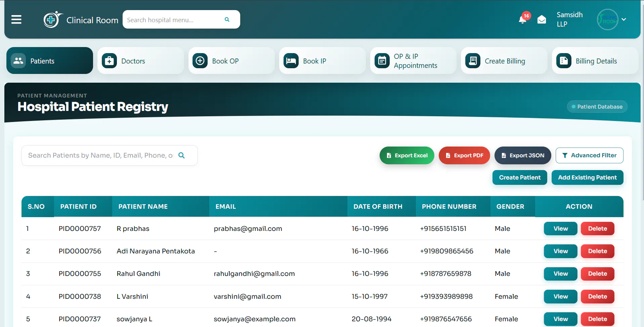This screenshot has width=644, height=327.
Task: Open the Doctors tab
Action: (140, 60)
